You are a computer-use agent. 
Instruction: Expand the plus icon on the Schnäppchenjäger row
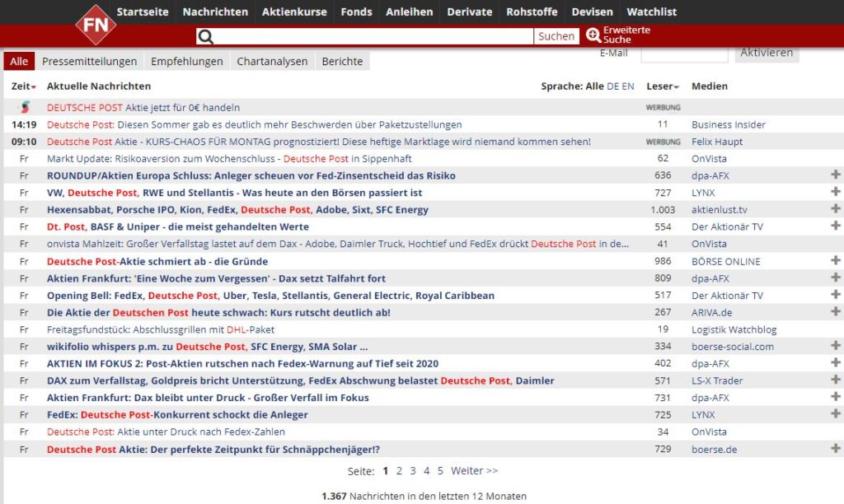click(836, 448)
